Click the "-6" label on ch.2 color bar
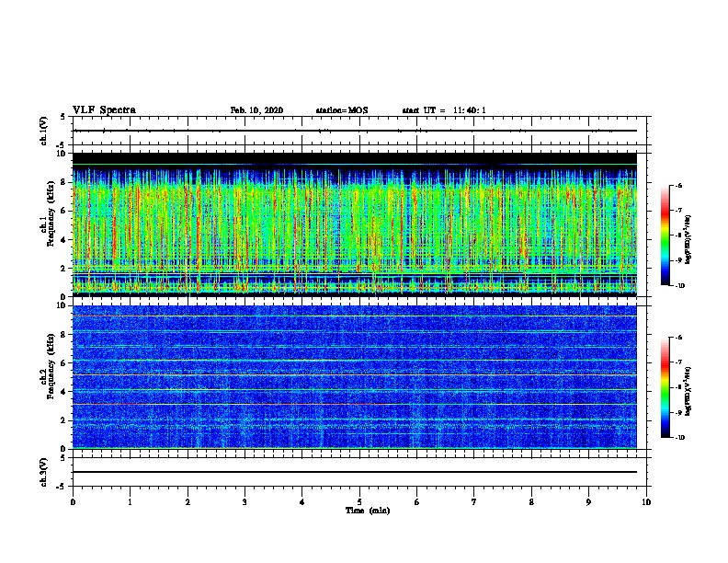 point(678,338)
